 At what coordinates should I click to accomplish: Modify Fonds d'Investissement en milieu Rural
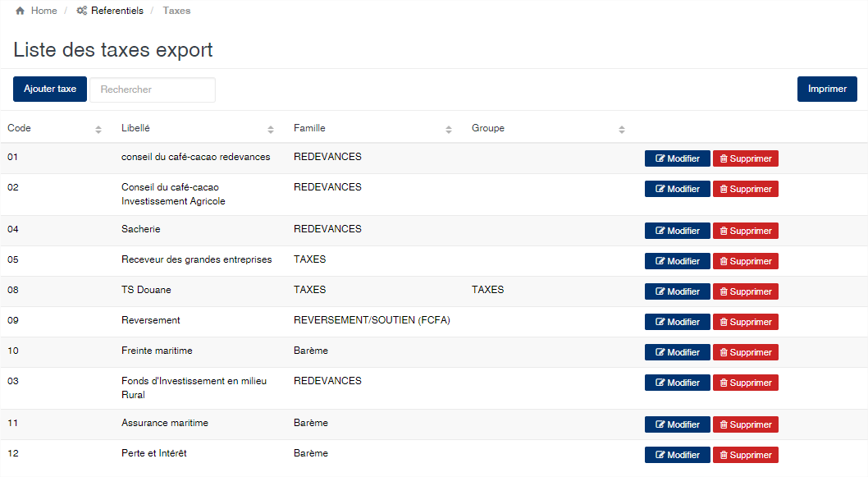coord(677,383)
